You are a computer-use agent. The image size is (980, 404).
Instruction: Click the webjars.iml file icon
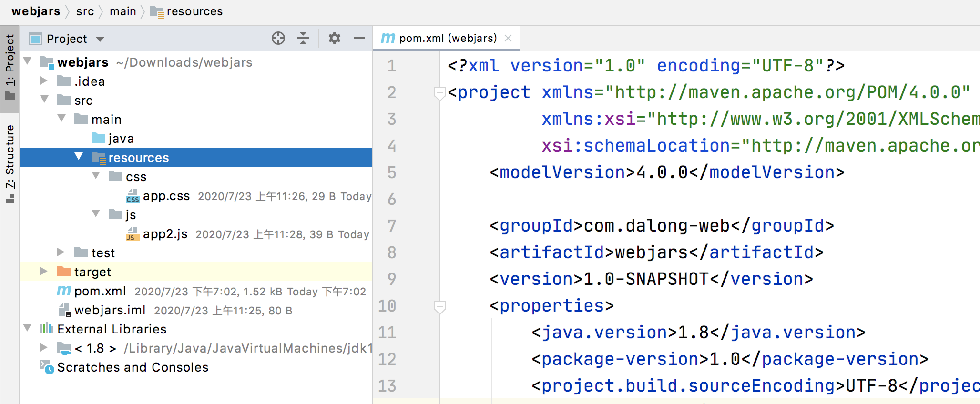point(65,310)
